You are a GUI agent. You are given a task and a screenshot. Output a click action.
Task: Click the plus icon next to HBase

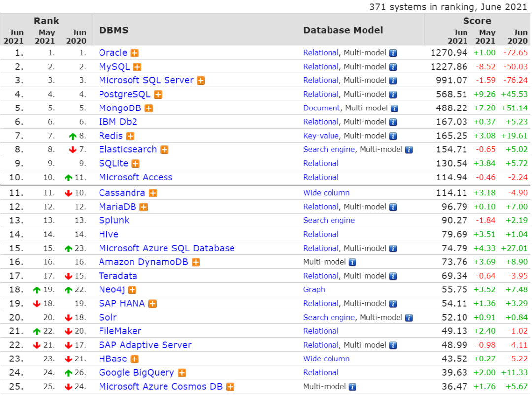point(135,359)
